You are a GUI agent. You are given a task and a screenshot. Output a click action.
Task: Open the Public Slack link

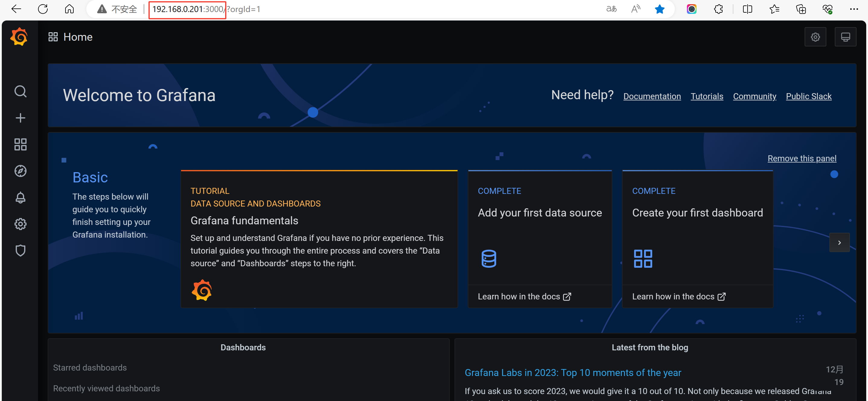pos(809,96)
